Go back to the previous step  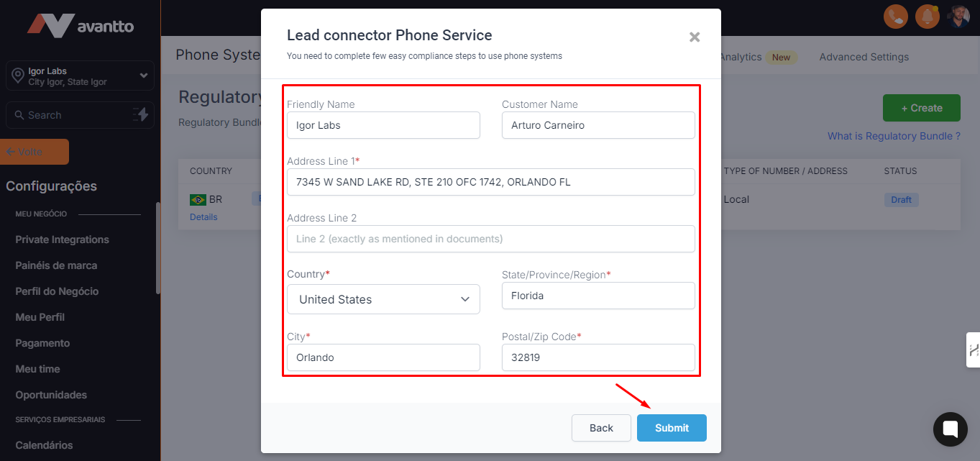601,428
